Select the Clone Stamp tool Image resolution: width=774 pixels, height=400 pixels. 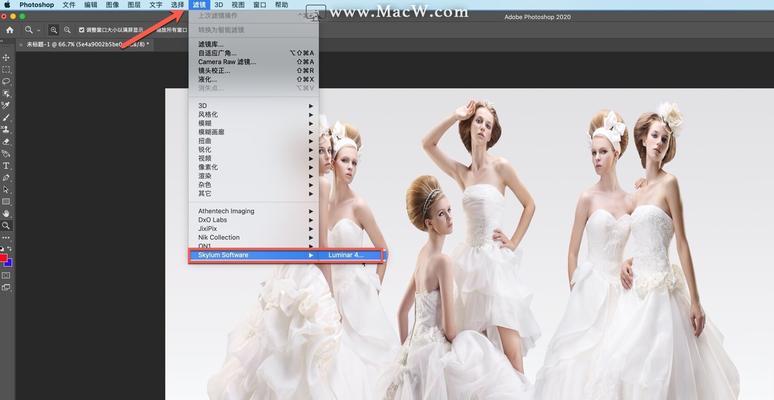pyautogui.click(x=6, y=129)
